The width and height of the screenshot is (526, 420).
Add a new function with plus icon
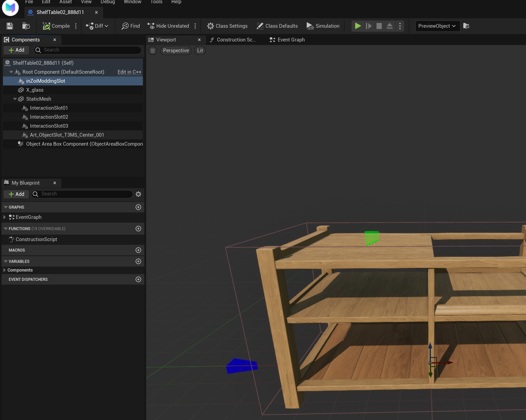tap(138, 229)
